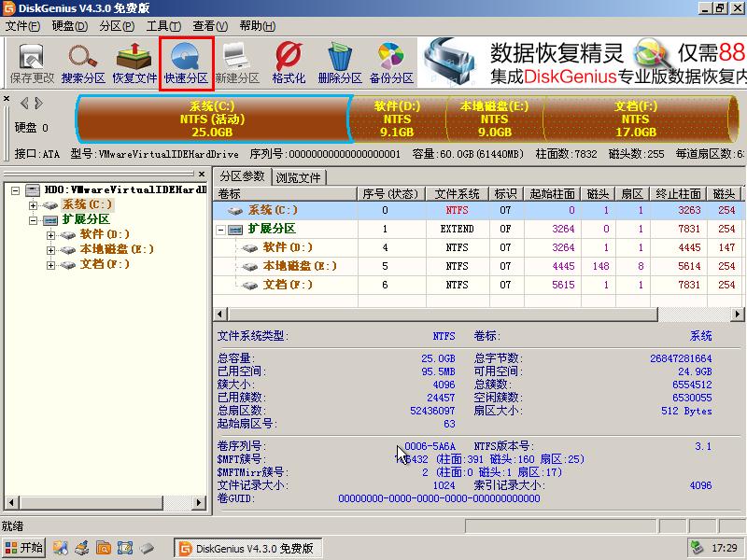Viewport: 747px width, 560px height.
Task: Click the DiskGenius V4.3.0 taskbar button
Action: 247,548
